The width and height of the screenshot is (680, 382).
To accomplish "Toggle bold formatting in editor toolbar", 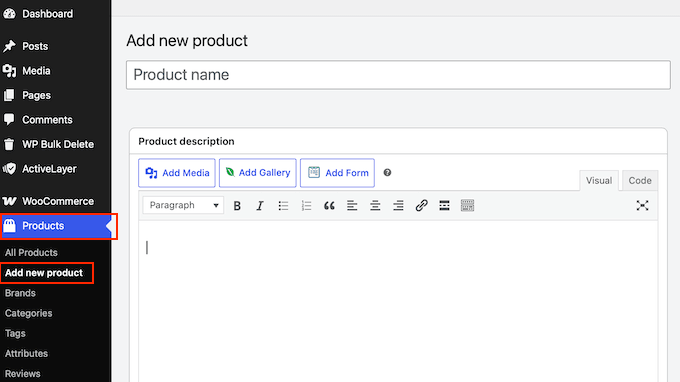I will point(237,206).
